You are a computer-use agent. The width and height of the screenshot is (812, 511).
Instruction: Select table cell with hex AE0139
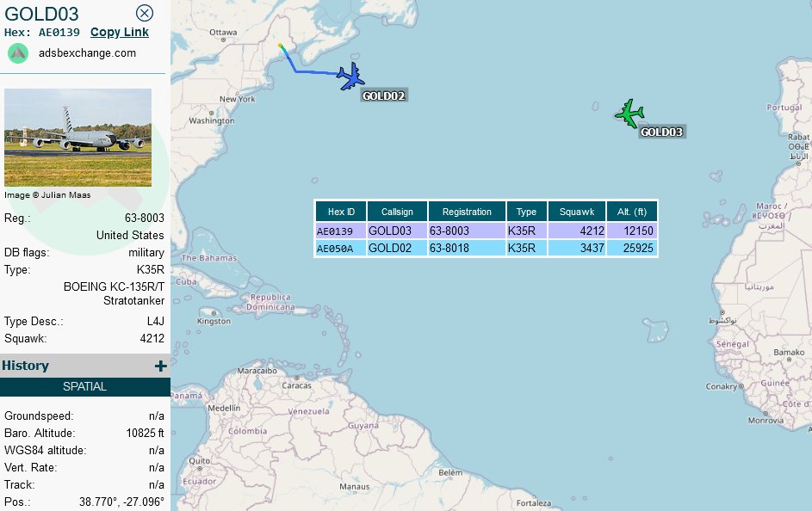[x=341, y=231]
